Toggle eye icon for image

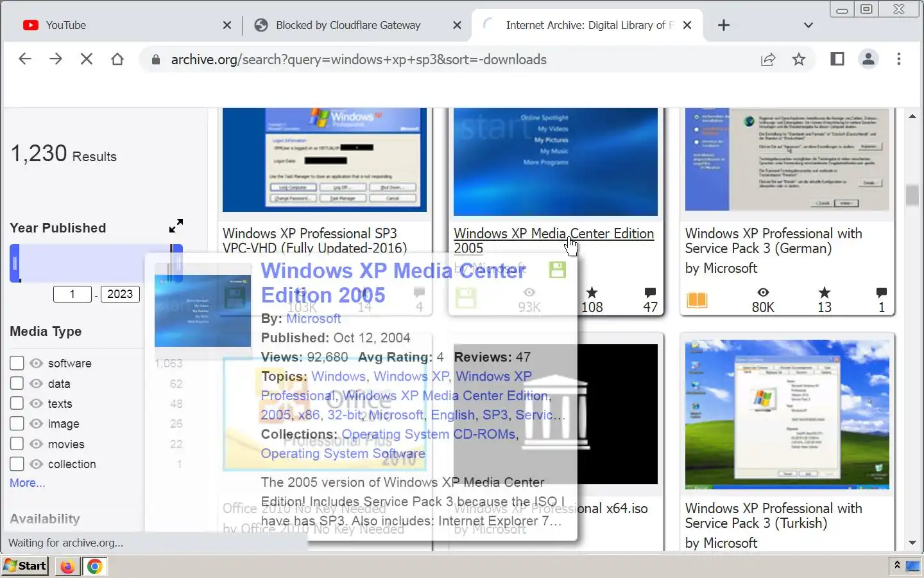[37, 423]
